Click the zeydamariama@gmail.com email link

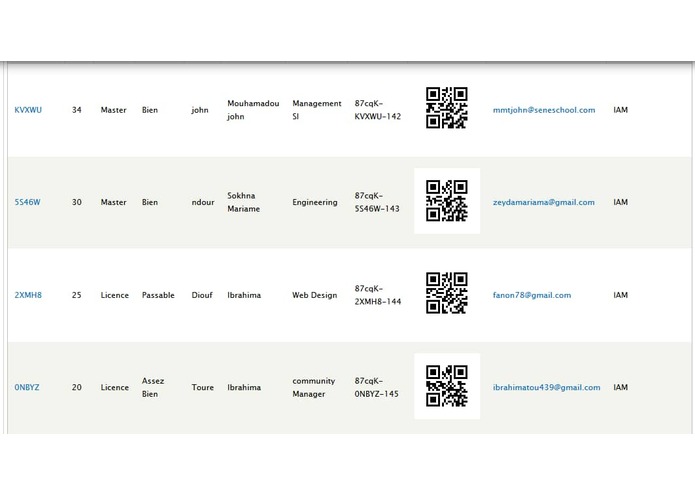pos(543,202)
